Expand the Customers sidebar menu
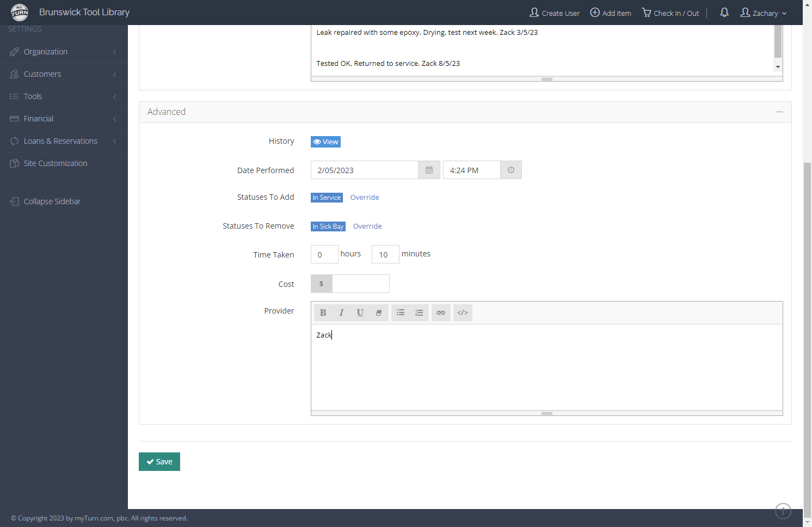Image resolution: width=812 pixels, height=527 pixels. coord(64,74)
